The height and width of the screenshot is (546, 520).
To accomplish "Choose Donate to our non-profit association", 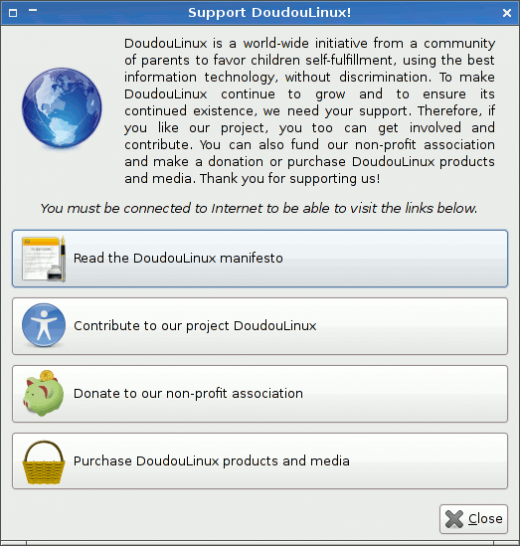I will [x=260, y=394].
